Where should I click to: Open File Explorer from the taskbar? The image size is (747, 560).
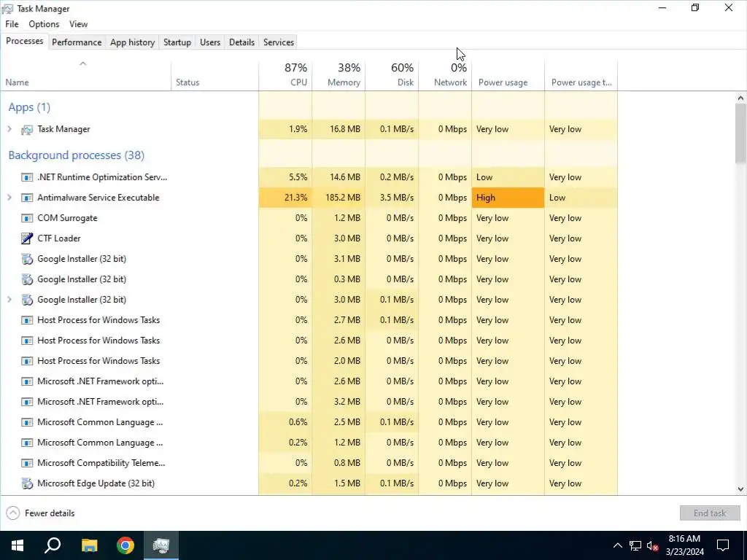(89, 545)
